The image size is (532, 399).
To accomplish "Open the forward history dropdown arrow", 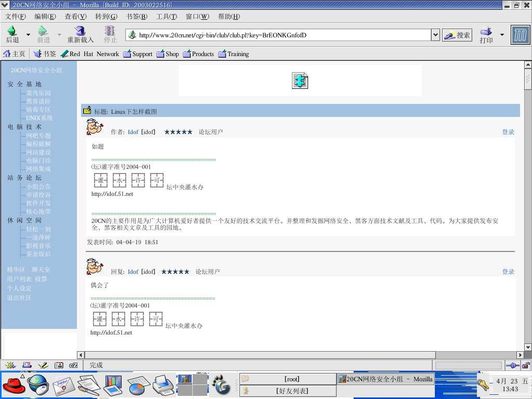I will [x=59, y=35].
